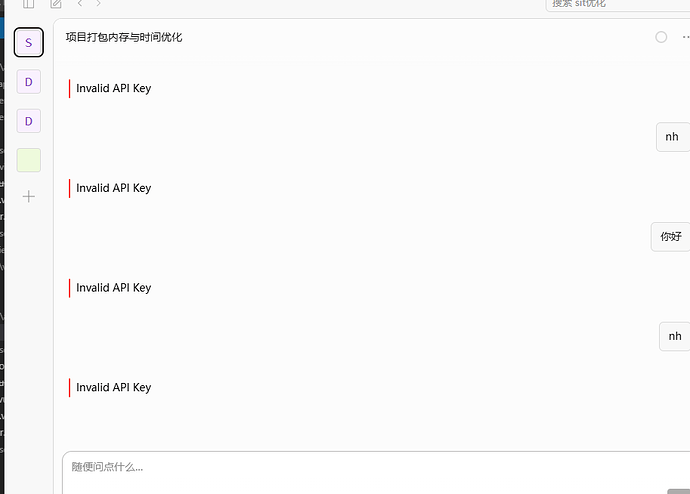Add a new workspace with the plus icon

click(29, 196)
